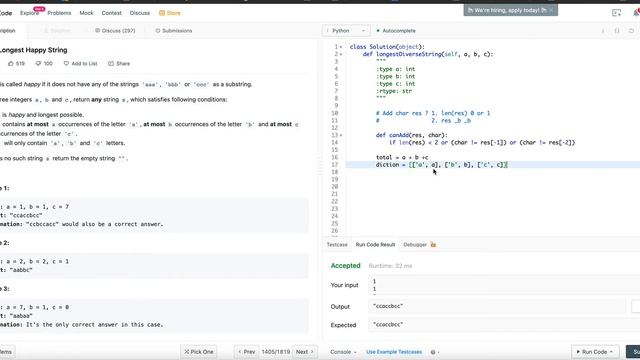Click the info icon in editor toolbar
640x360 pixels.
pos(603,31)
